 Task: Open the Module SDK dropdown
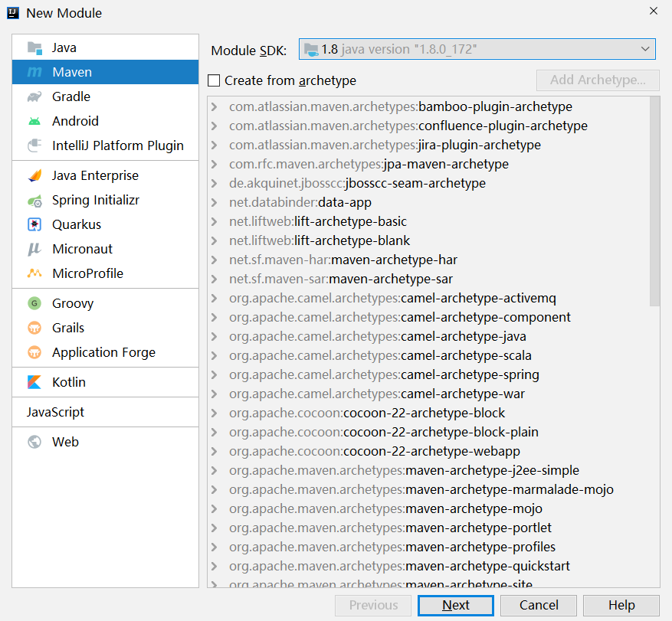coord(477,49)
